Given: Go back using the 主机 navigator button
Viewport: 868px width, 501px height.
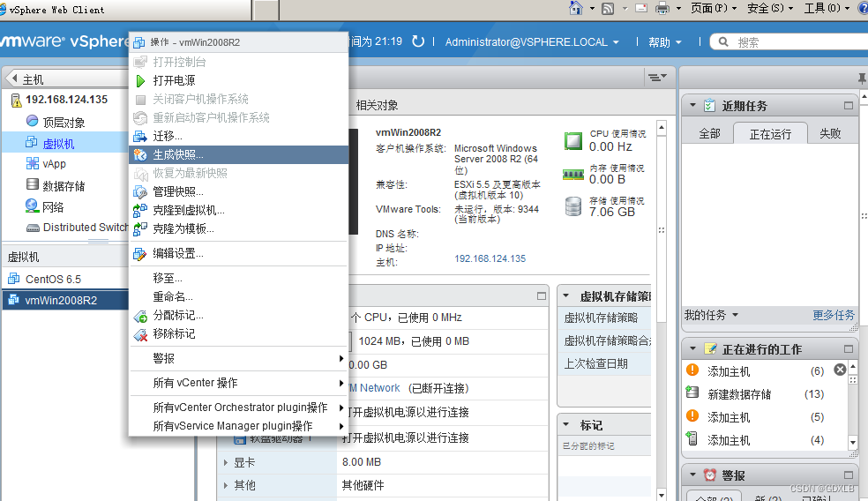Looking at the screenshot, I should (x=65, y=79).
